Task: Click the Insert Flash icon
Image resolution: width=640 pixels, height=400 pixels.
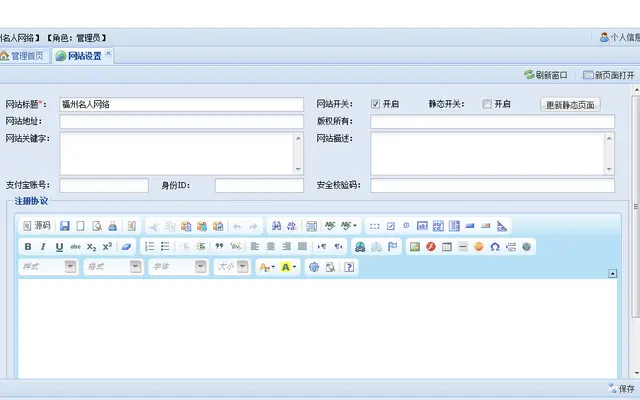Action: 431,247
